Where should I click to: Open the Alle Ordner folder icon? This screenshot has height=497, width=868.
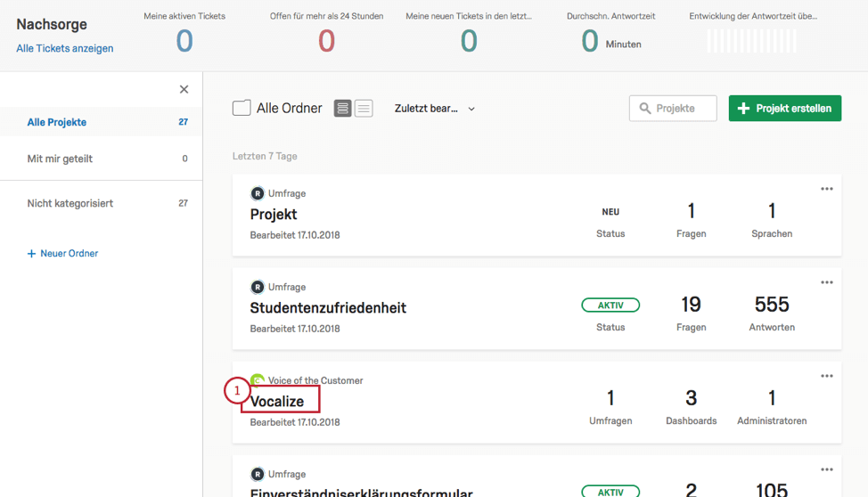pyautogui.click(x=242, y=108)
